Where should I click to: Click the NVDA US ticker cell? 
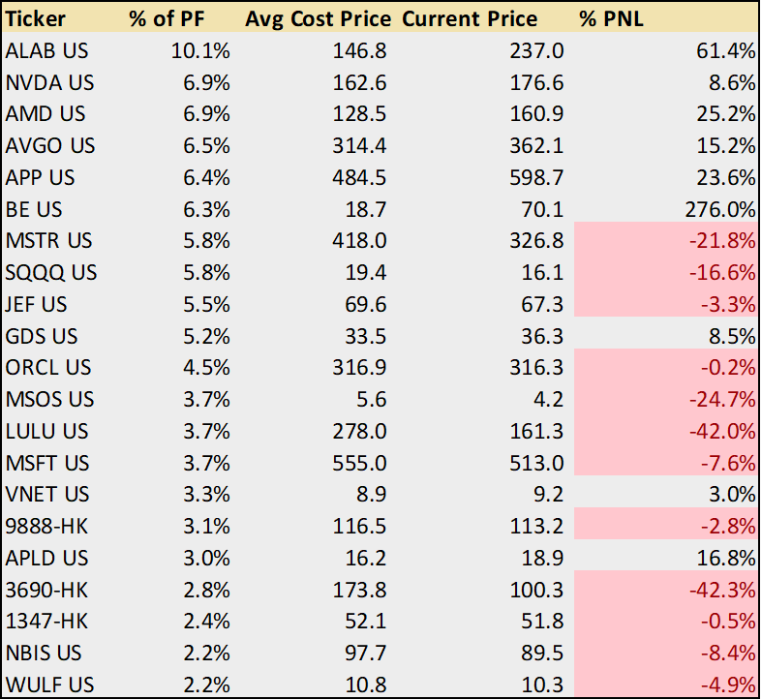pos(46,83)
